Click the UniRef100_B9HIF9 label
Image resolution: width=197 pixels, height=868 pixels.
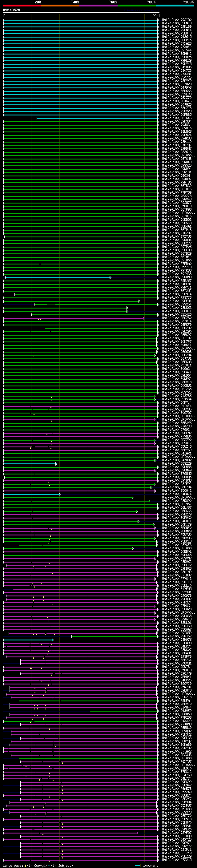coord(177,582)
